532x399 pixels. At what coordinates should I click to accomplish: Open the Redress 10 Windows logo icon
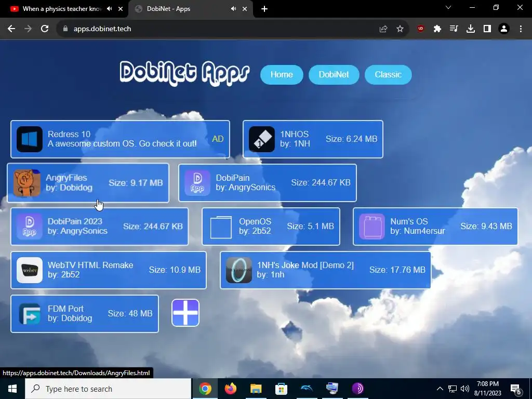pos(30,139)
